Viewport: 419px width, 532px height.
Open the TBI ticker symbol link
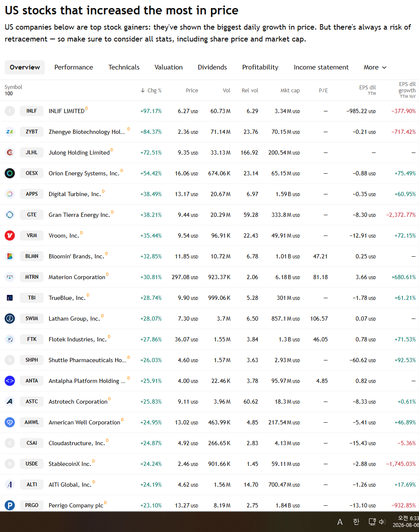click(x=32, y=298)
